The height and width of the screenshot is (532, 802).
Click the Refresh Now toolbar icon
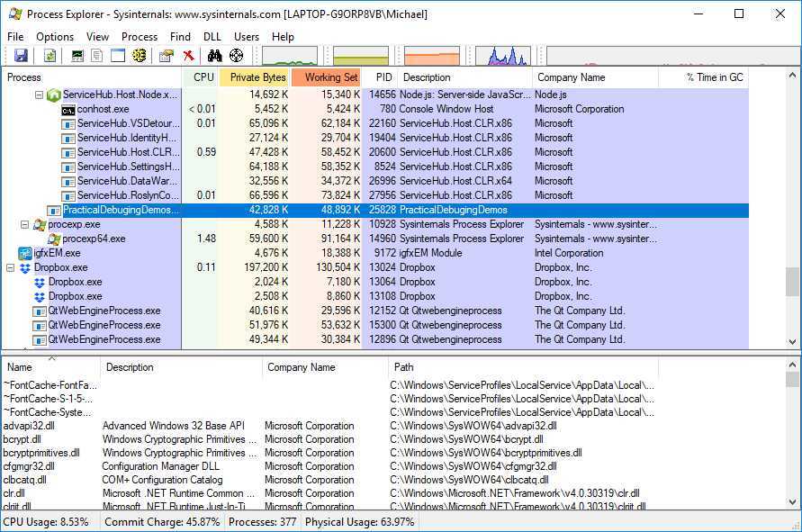coord(50,55)
